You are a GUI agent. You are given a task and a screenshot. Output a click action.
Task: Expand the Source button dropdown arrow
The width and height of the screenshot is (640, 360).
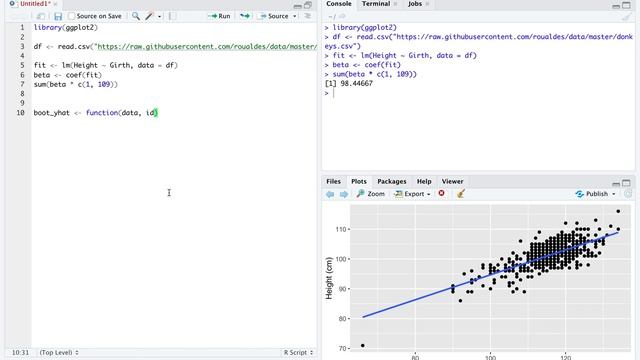point(295,16)
